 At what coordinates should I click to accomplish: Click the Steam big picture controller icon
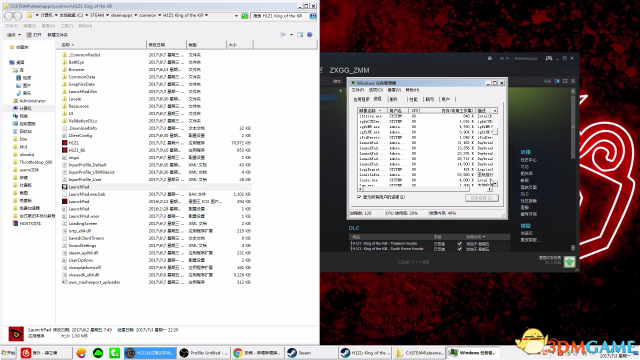tap(549, 58)
